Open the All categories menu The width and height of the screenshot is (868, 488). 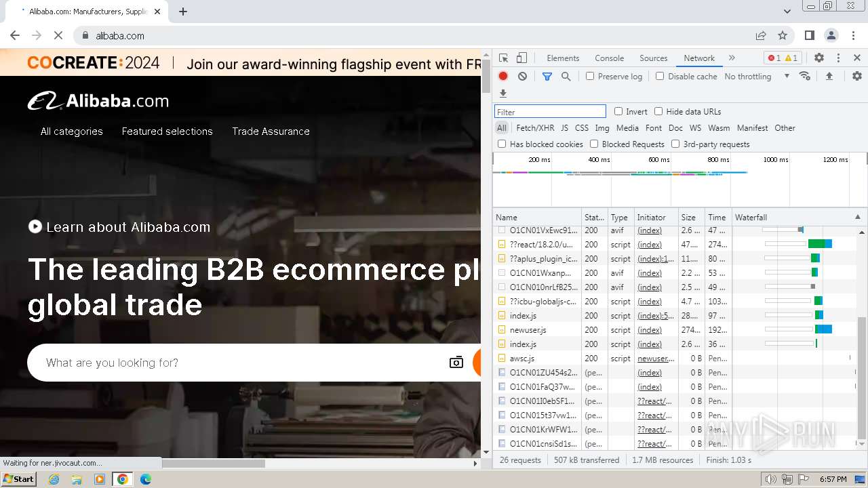71,131
